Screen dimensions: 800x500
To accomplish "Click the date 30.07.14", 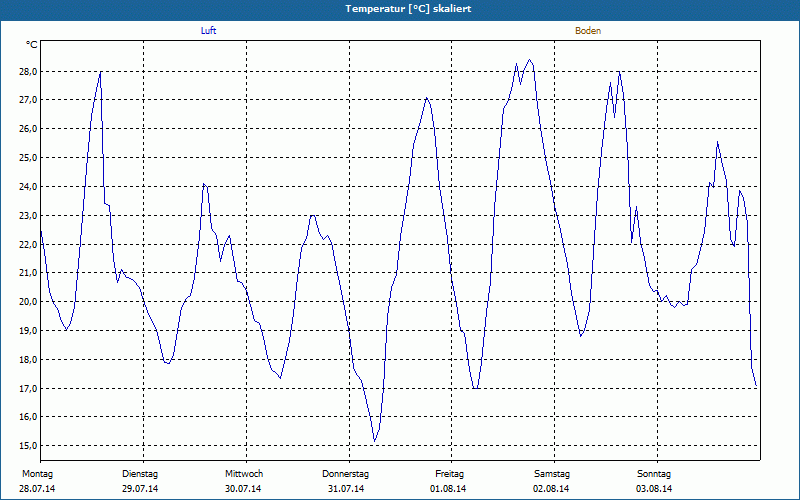I will coord(243,489).
